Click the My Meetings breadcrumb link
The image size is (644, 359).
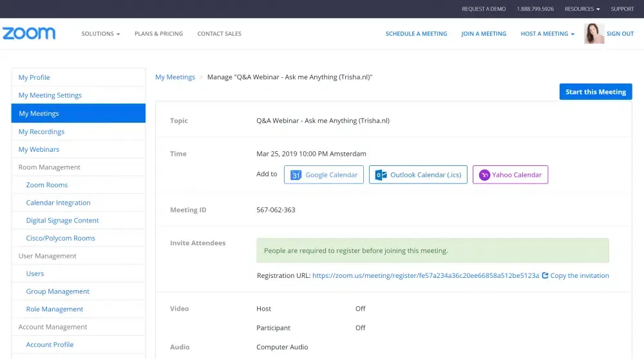click(x=175, y=77)
